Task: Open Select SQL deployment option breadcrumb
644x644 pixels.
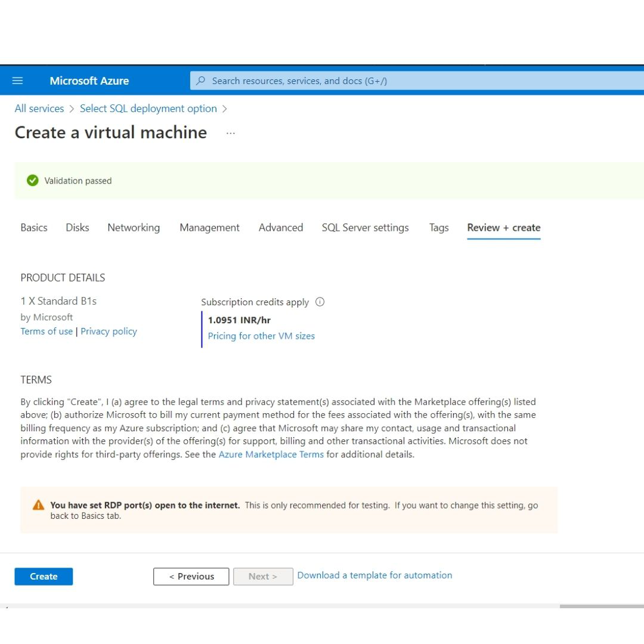Action: point(148,109)
